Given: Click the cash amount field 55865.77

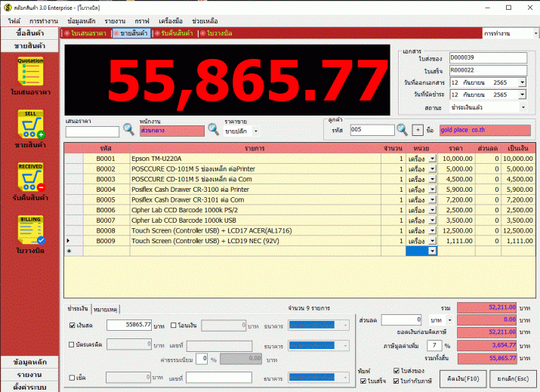Looking at the screenshot, I should [129, 325].
